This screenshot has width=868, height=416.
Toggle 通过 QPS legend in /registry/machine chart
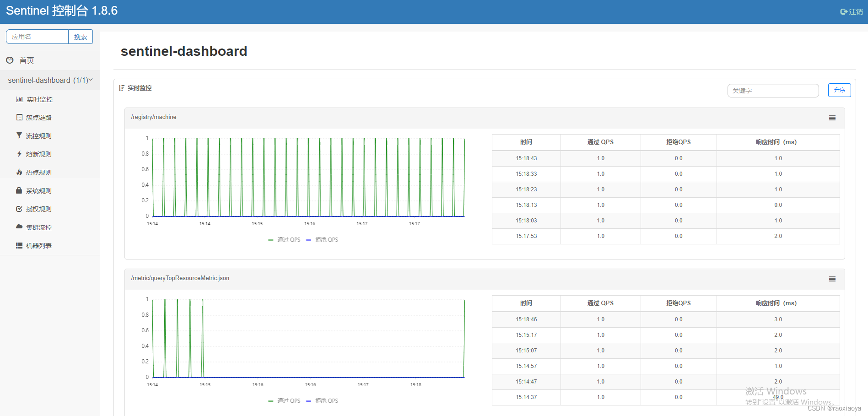pos(285,240)
